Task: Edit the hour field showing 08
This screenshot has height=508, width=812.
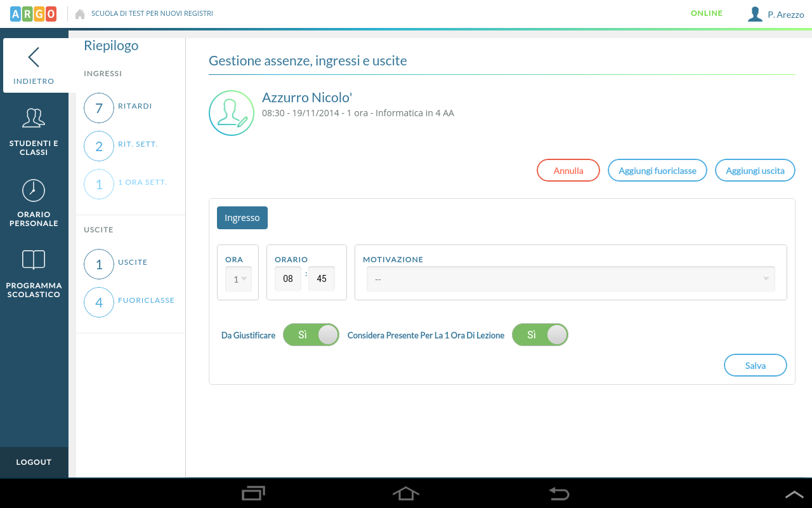Action: tap(288, 279)
